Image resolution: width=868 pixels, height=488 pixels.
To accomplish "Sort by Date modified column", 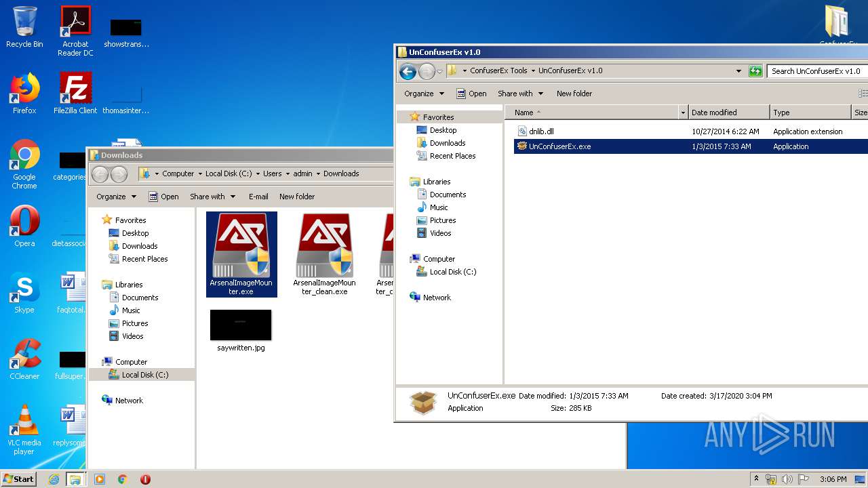I will coord(729,113).
